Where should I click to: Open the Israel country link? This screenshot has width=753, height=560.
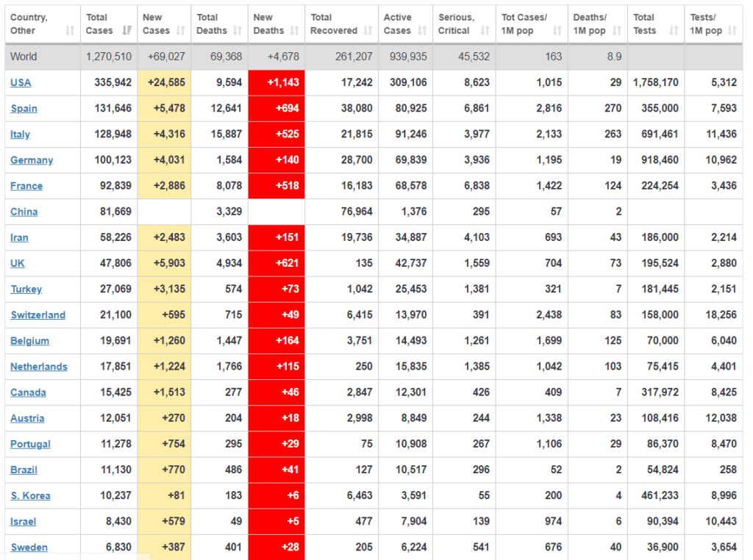23,522
